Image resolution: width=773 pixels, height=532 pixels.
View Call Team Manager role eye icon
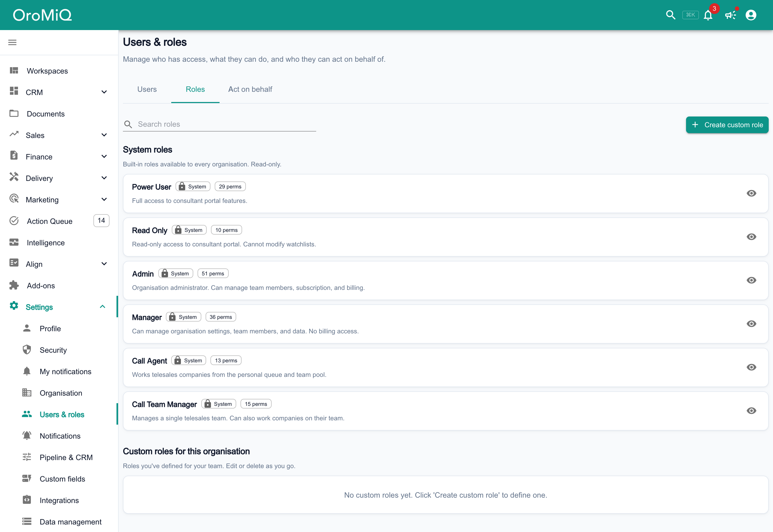(x=751, y=411)
